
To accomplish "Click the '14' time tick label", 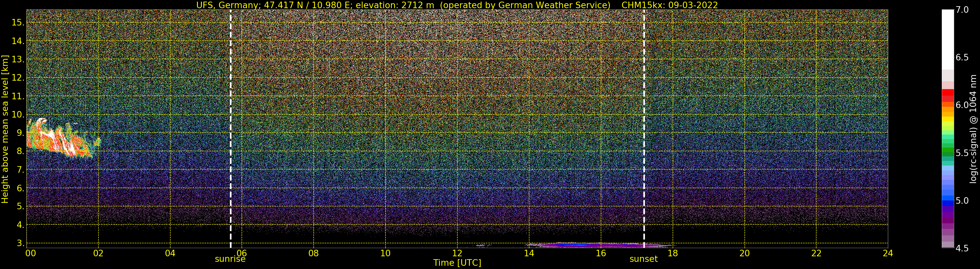I will click(529, 253).
